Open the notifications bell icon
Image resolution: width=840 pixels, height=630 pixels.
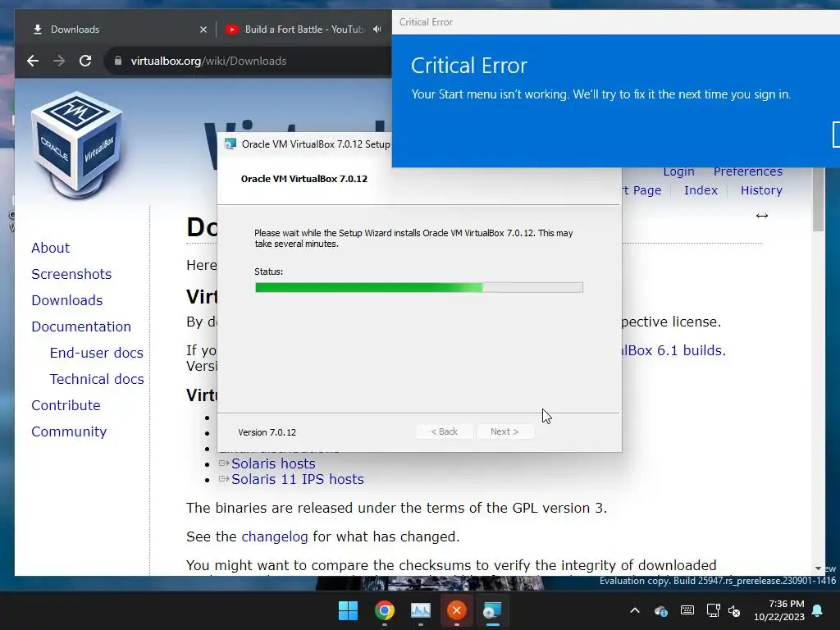click(818, 610)
